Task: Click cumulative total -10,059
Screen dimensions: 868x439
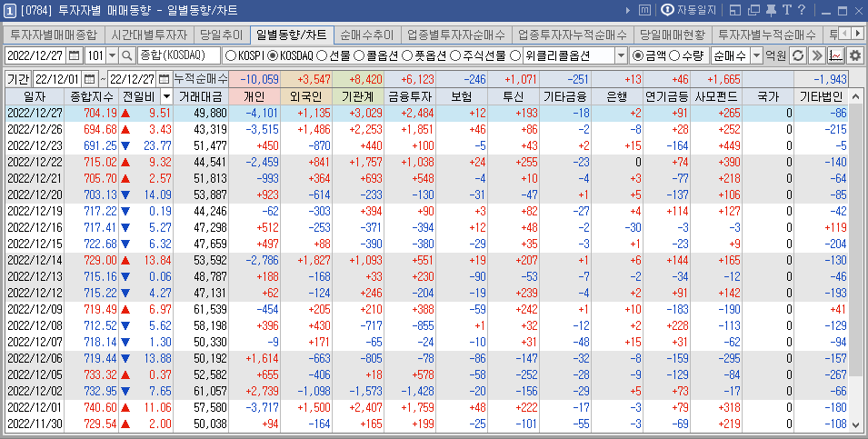Action: tap(259, 79)
